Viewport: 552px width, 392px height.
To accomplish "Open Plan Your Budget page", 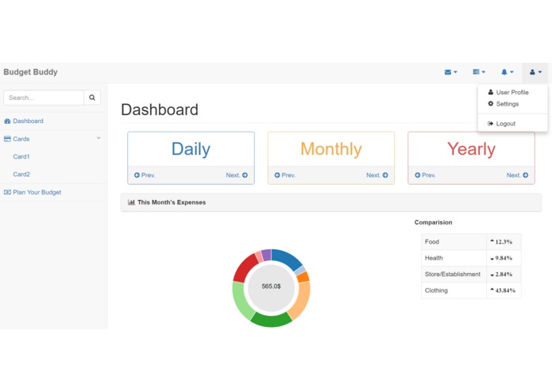I will click(37, 192).
